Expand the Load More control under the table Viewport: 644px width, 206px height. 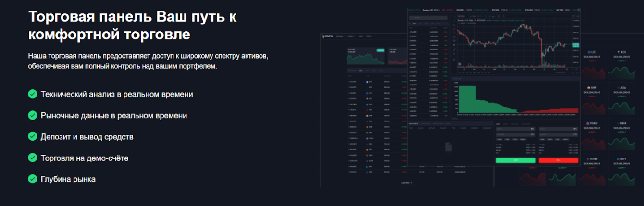coord(407,183)
